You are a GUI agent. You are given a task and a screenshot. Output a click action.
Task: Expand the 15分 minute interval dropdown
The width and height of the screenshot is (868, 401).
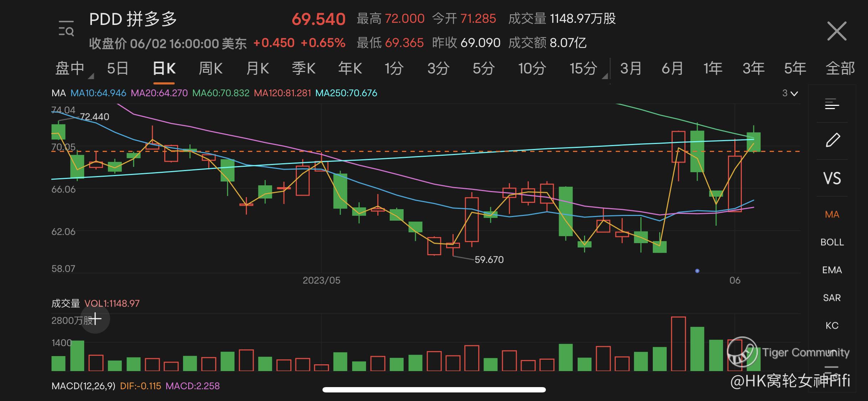605,76
